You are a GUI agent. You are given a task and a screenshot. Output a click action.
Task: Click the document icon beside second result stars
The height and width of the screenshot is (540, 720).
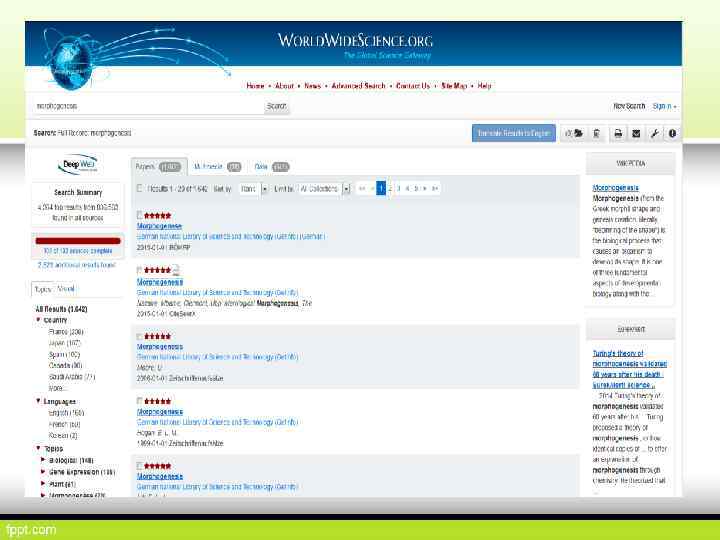176,270
